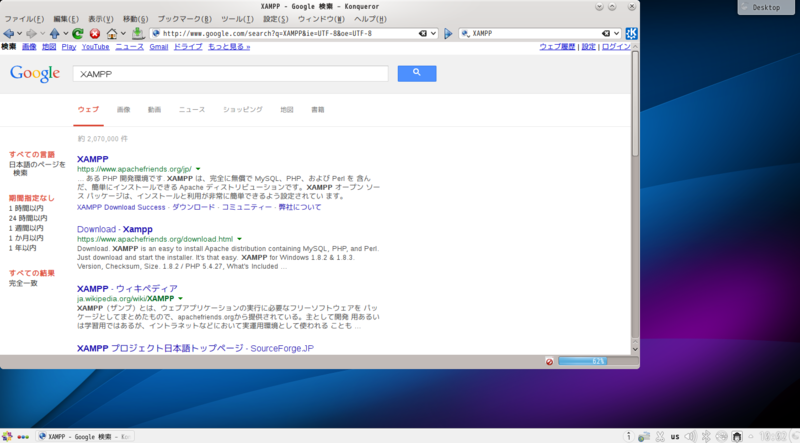The image size is (800, 443).
Task: Click the XAMPP Konqueror taskbar entry
Action: coord(85,436)
